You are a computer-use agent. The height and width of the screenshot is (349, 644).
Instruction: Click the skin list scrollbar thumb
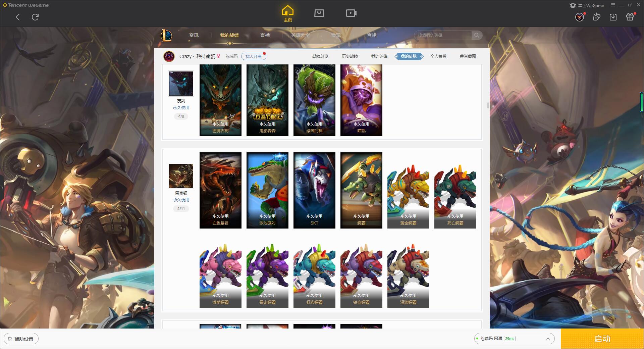click(488, 105)
